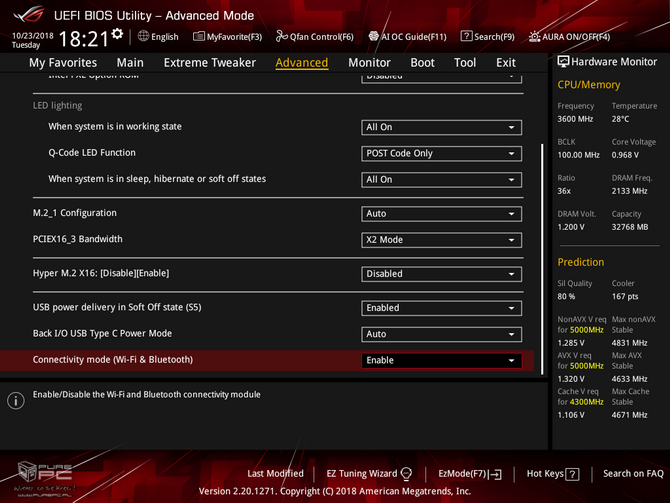
Task: Select the Exit tab
Action: 505,63
